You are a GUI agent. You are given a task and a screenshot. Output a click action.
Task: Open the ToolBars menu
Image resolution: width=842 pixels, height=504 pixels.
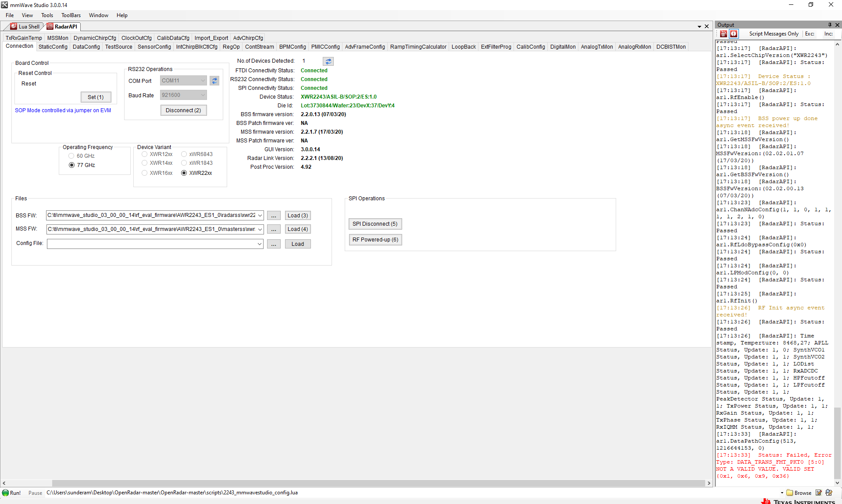[71, 15]
